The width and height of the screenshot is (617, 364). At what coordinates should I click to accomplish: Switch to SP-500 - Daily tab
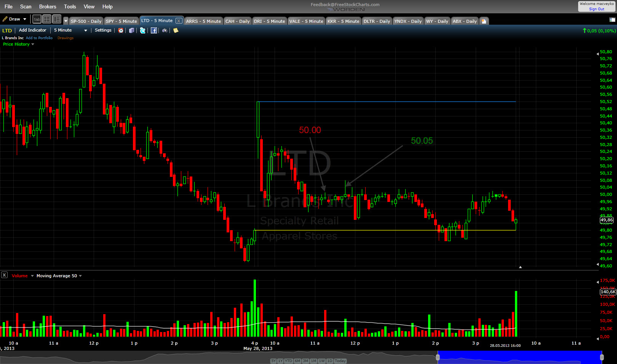[86, 21]
